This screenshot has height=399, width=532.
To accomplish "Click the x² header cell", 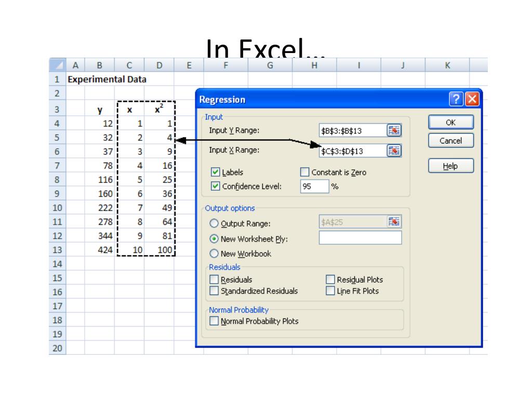I will tap(159, 109).
